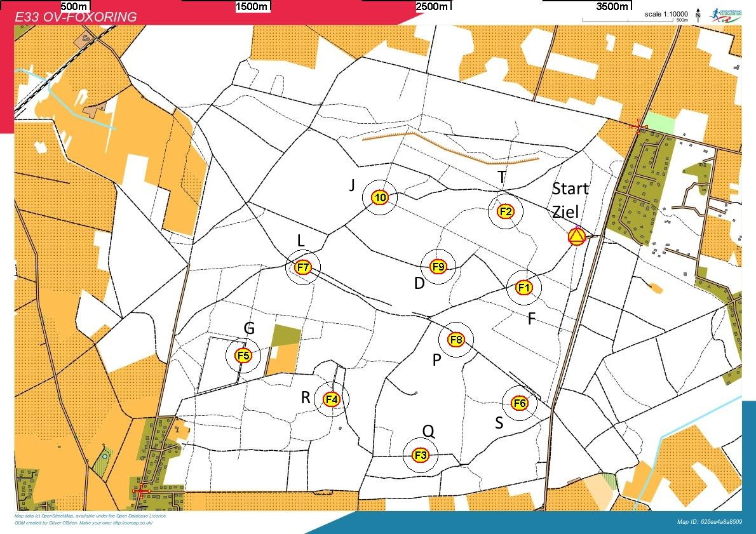Select the F2 control circle
The height and width of the screenshot is (534, 756).
pos(506,211)
